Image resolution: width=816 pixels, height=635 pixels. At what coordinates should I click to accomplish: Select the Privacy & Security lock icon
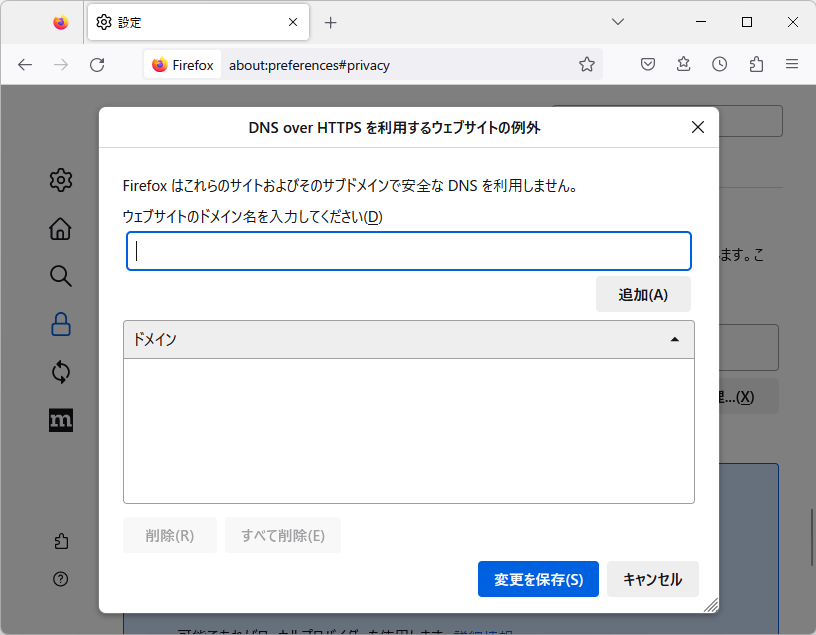click(60, 324)
